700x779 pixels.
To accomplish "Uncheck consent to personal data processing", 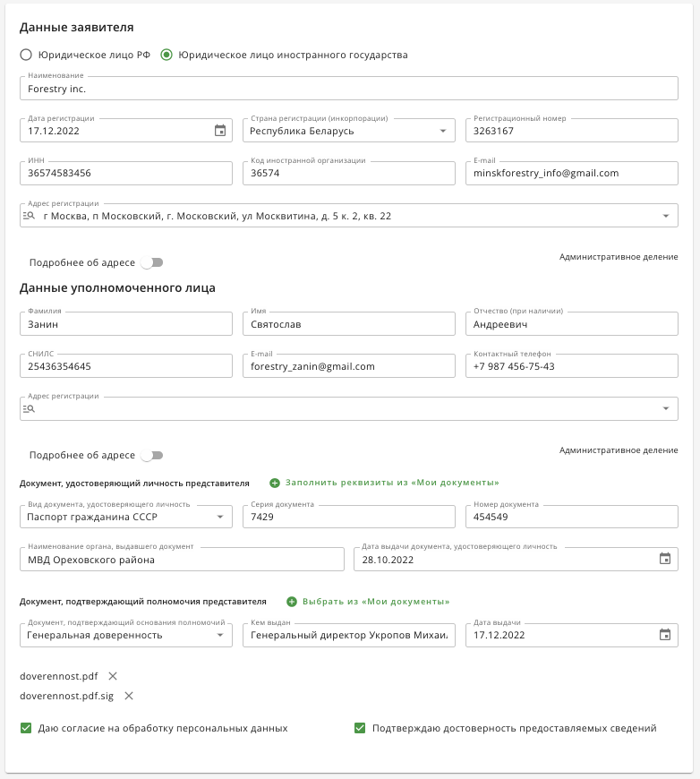I will point(26,728).
